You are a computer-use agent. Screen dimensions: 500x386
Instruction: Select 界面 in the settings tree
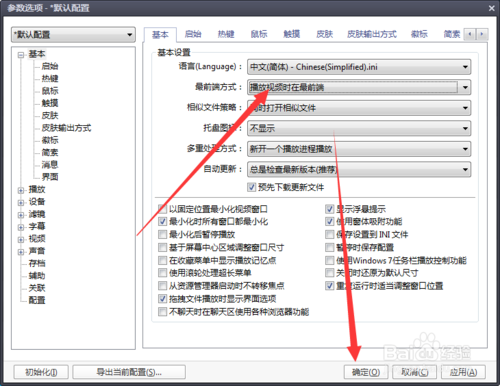(50, 177)
